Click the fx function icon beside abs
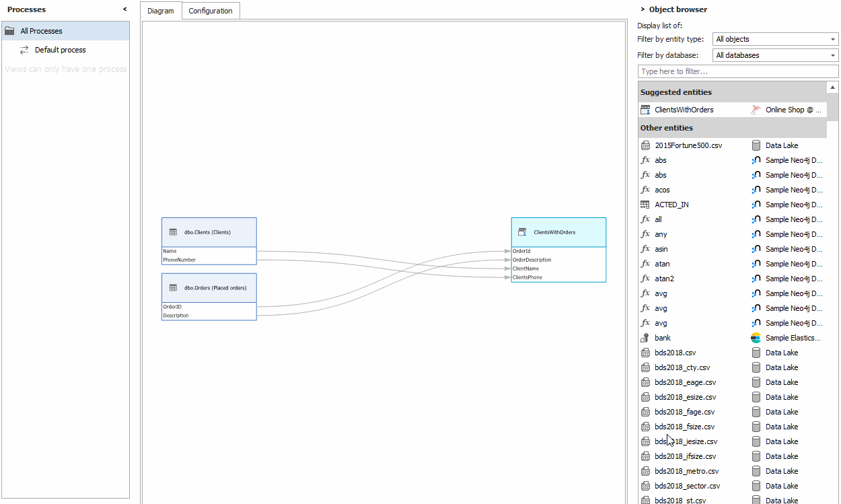The width and height of the screenshot is (841, 504). (645, 160)
